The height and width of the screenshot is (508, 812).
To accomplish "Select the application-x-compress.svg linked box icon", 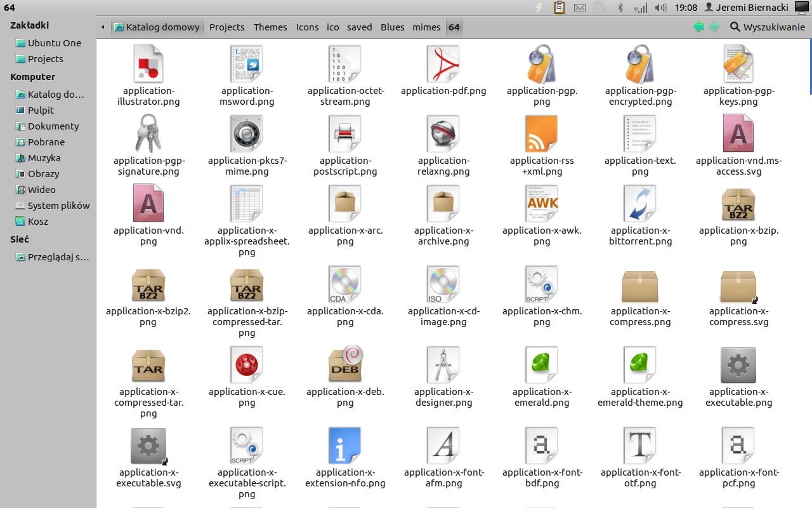I will (x=738, y=286).
